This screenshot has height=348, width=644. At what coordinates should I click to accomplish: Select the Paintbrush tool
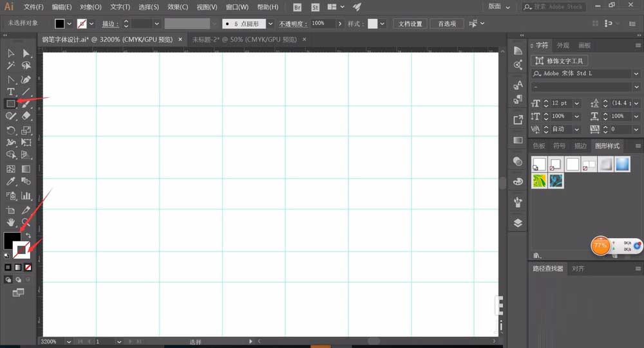[26, 104]
